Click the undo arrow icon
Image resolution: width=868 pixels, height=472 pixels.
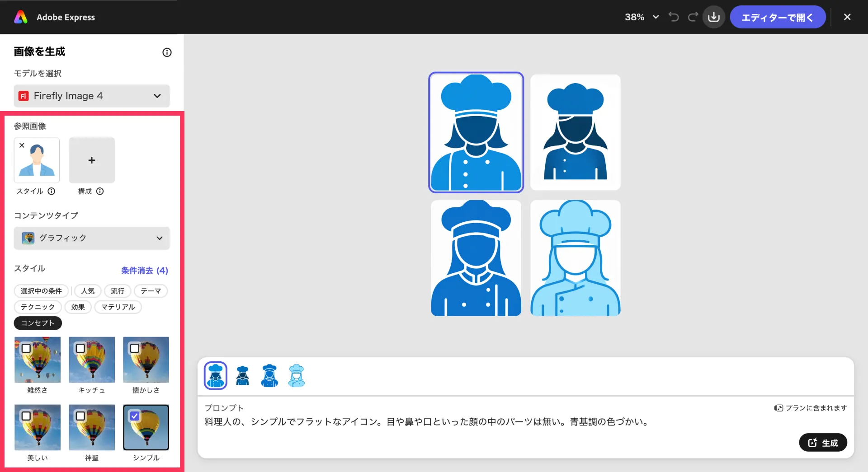coord(674,17)
